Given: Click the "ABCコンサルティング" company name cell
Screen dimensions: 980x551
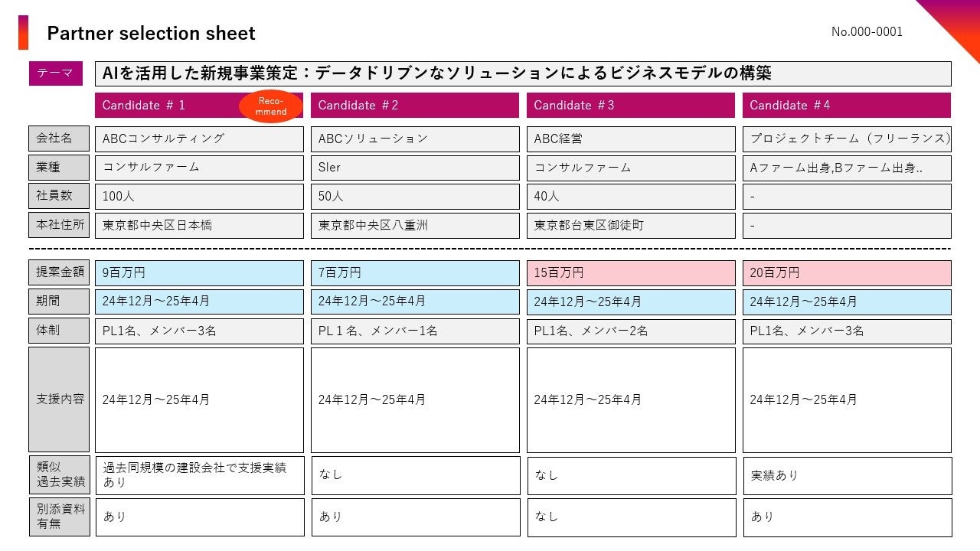Looking at the screenshot, I should pyautogui.click(x=199, y=139).
